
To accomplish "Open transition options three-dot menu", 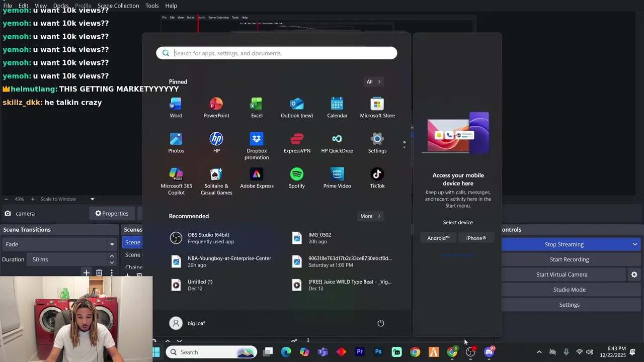I will pos(112,273).
